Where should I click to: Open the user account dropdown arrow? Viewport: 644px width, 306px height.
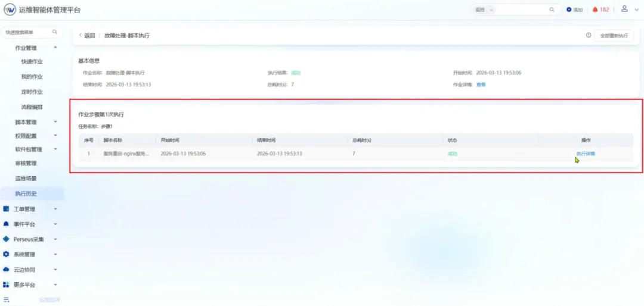637,10
